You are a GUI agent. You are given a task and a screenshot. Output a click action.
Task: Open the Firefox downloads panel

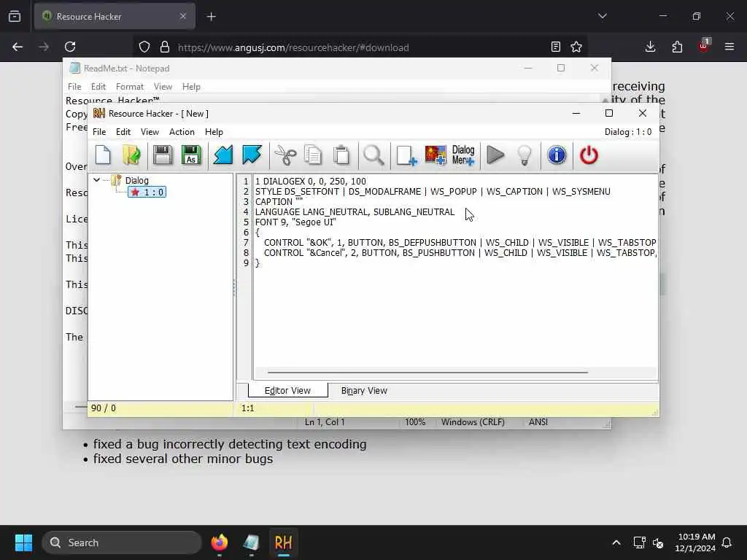[650, 47]
